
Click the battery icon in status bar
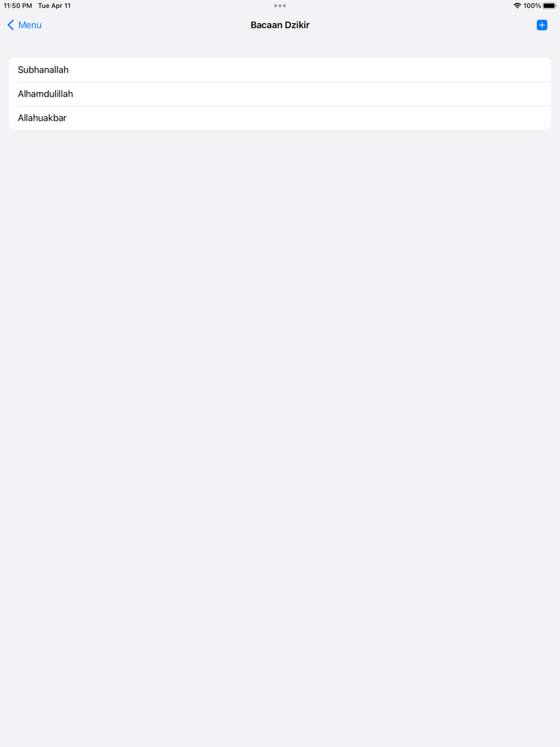point(550,6)
